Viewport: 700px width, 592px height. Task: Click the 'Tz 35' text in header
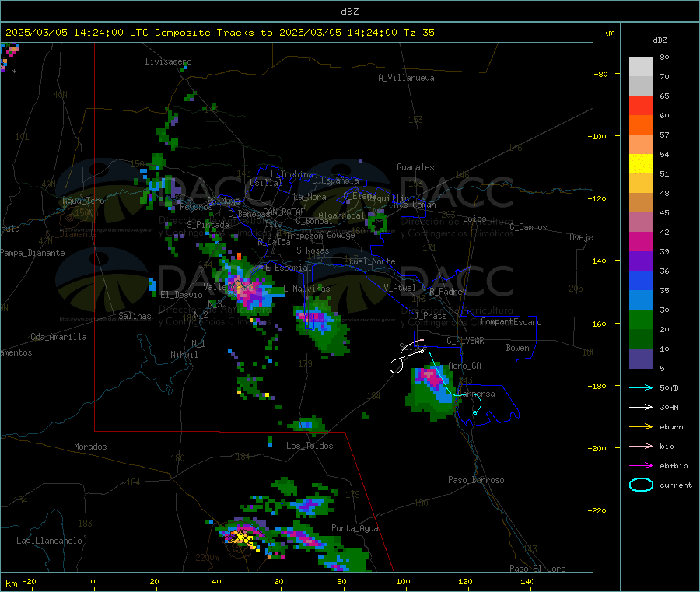click(418, 33)
